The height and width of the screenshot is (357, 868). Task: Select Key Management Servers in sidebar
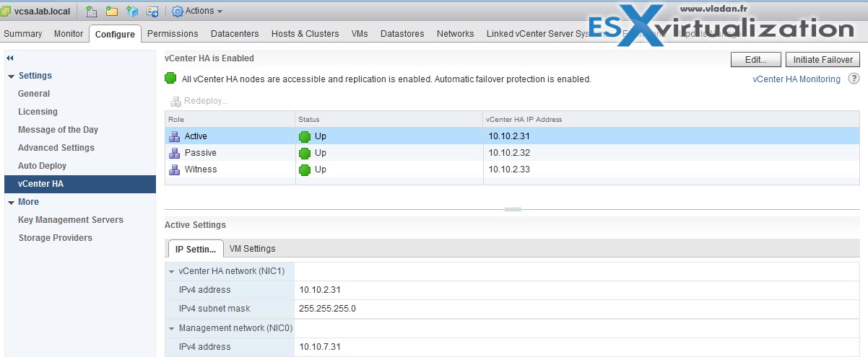click(71, 220)
